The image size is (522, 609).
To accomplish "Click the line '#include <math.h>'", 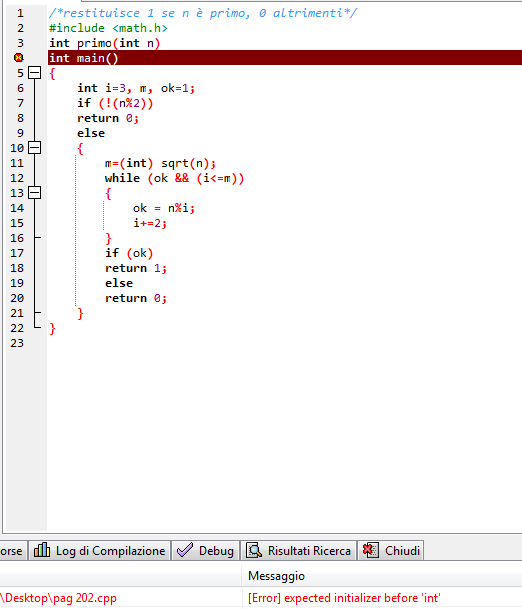I will point(108,28).
